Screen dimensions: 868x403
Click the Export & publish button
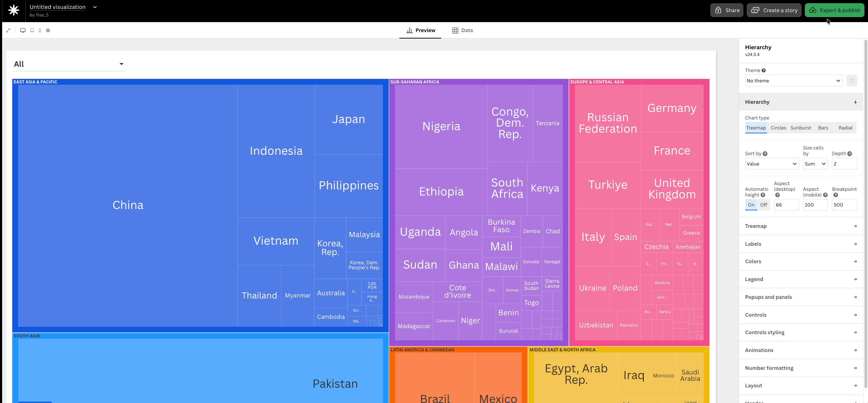click(834, 10)
